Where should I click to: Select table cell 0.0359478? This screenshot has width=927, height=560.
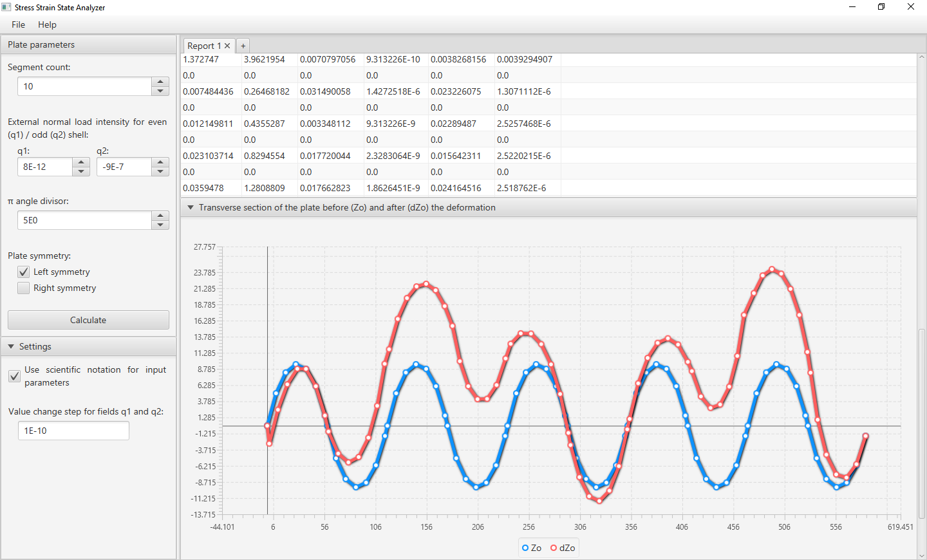pyautogui.click(x=211, y=188)
